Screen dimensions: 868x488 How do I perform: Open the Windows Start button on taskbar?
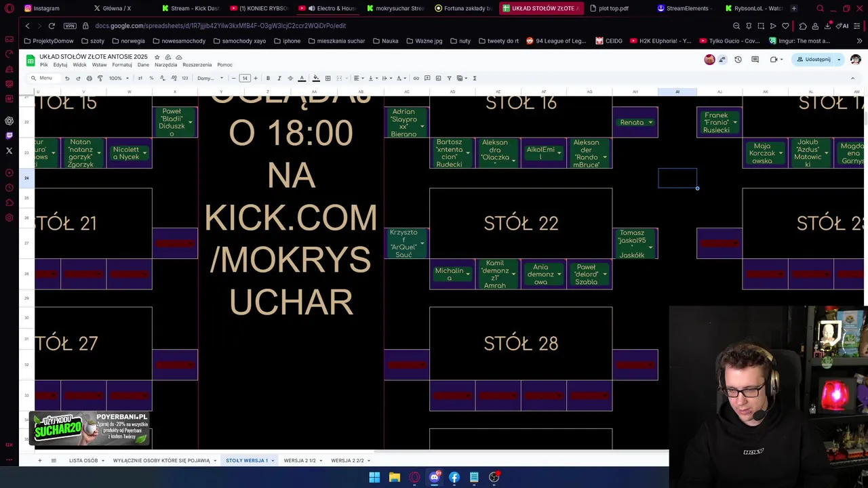coord(374,477)
